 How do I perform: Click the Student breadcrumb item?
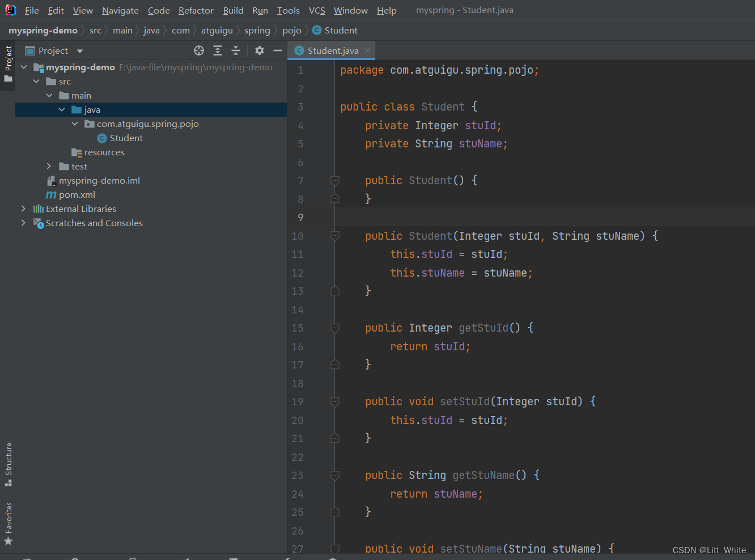point(340,31)
